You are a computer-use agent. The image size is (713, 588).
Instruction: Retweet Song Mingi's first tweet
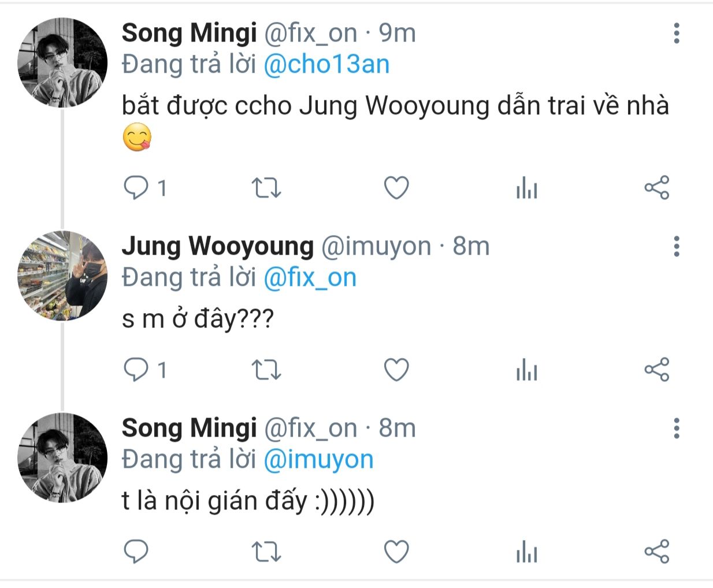(266, 188)
